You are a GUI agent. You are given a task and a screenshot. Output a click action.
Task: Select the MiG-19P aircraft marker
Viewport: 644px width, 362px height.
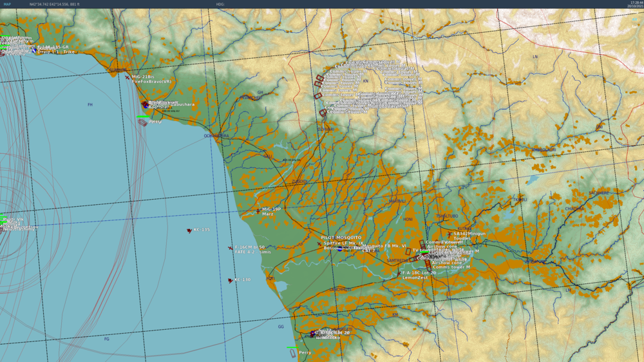258,211
